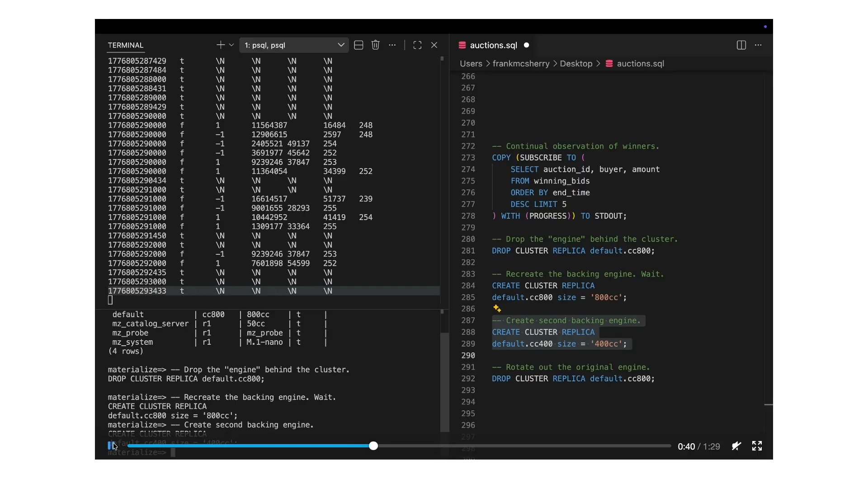Toggle the video mute speaker icon
868x488 pixels.
(736, 446)
